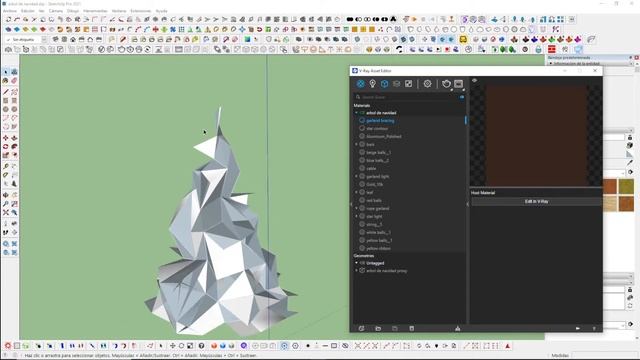Select the Pan hand tool in left toolbar
The width and height of the screenshot is (640, 360).
(x=14, y=195)
